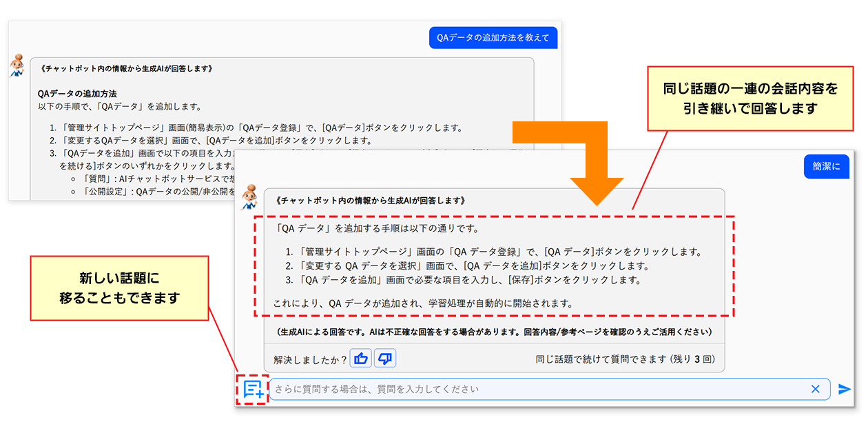Select the 'QAデータの追加方法を教えて' message bubble
Image resolution: width=868 pixels, height=422 pixels.
click(x=493, y=37)
